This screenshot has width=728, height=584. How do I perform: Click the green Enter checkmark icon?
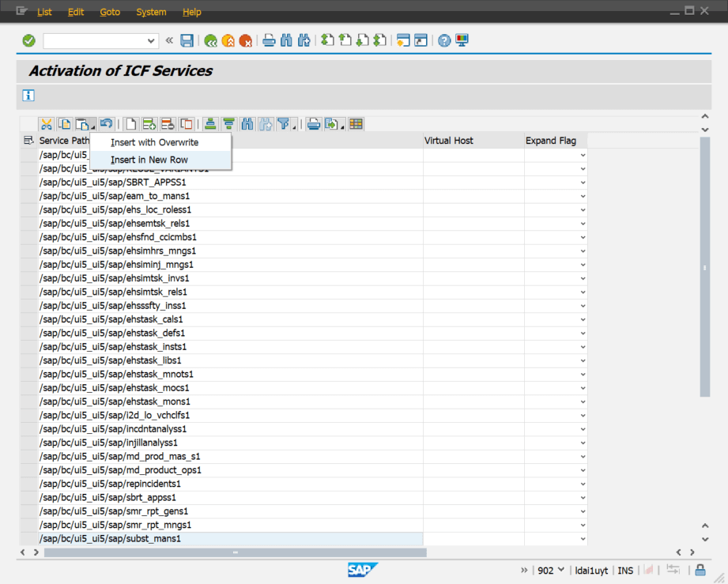[x=28, y=41]
